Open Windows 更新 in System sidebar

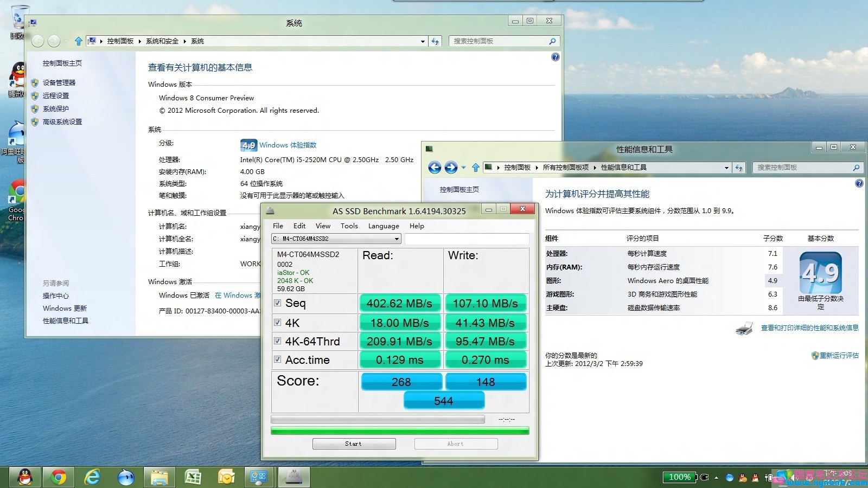click(x=65, y=309)
